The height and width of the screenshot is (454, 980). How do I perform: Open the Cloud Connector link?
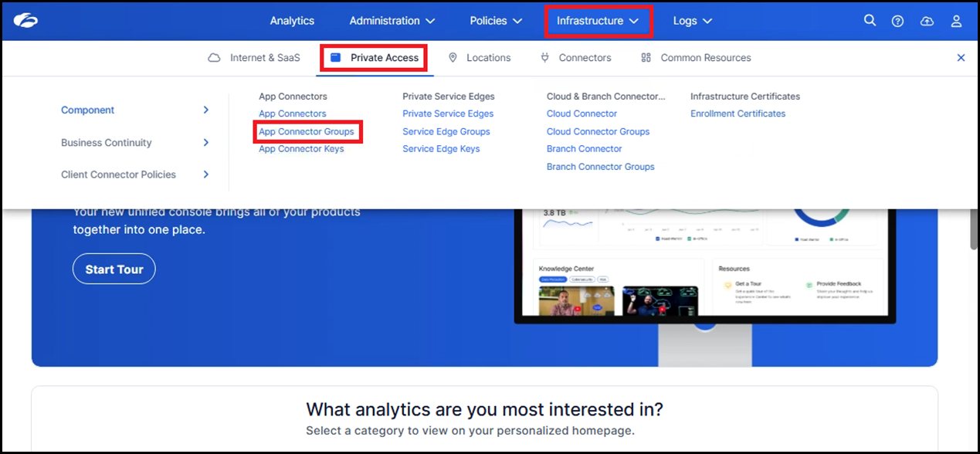coord(582,113)
